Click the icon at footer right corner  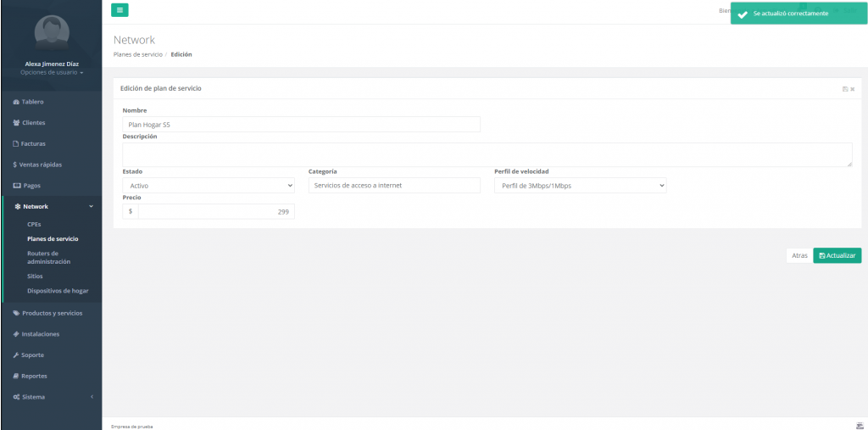tap(860, 426)
